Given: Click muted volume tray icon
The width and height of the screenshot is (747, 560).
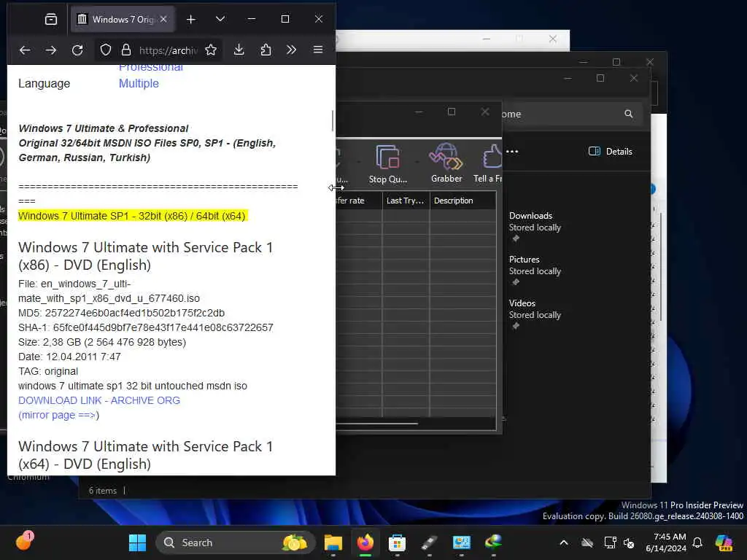Looking at the screenshot, I should (630, 542).
